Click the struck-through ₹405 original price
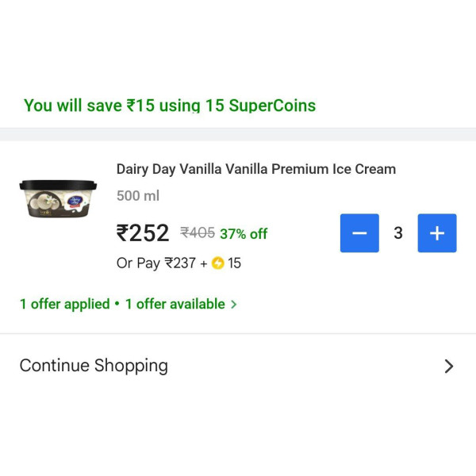The image size is (476, 476). coord(198,233)
